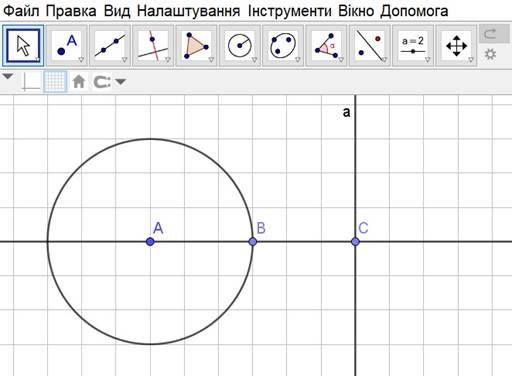Collapse the style bar triangle
Screen dimensions: 512x376
(8, 77)
